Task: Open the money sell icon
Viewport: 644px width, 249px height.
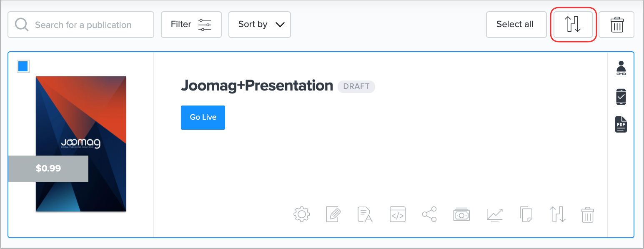Action: click(x=461, y=214)
